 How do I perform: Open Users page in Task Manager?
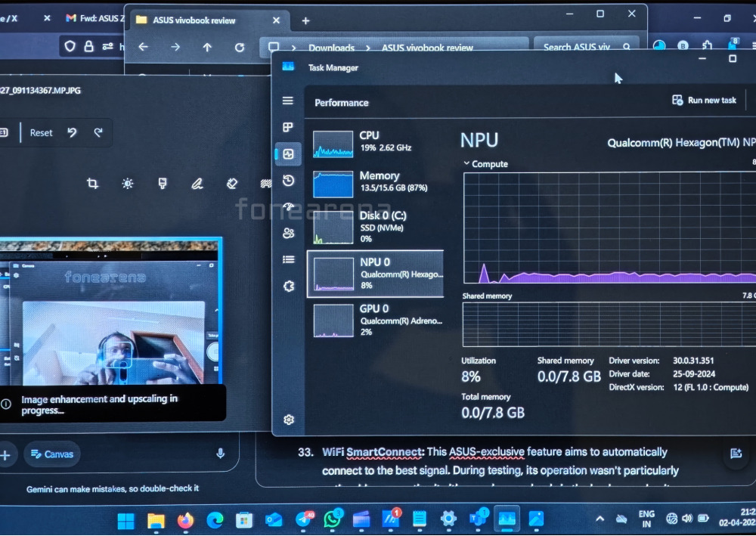(288, 233)
